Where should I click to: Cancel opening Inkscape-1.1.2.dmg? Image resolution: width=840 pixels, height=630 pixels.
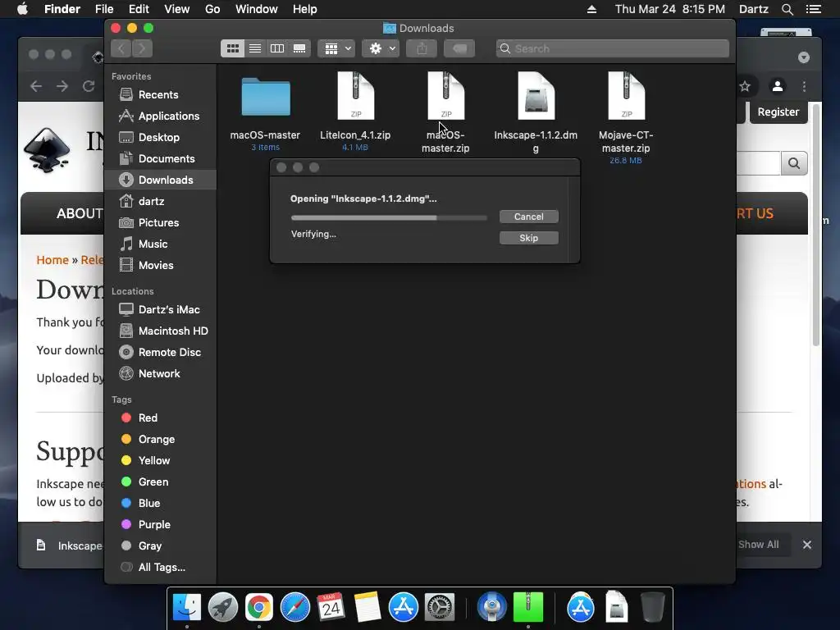529,217
